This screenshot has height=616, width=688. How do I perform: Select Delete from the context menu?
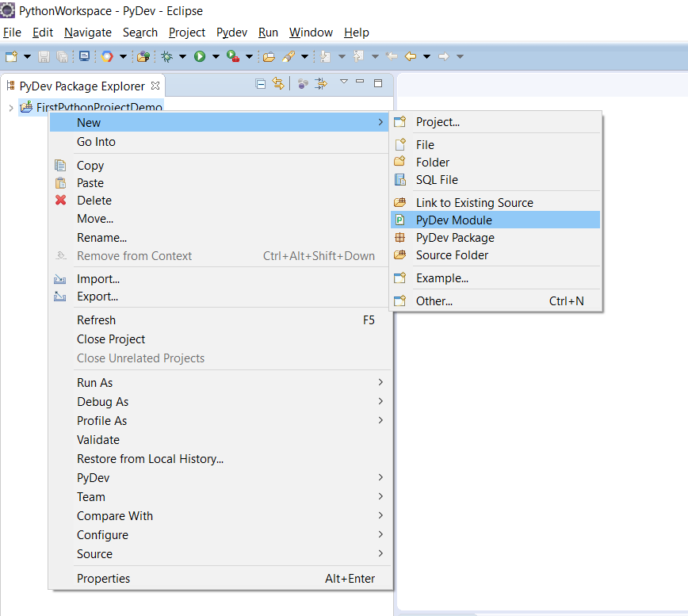[94, 201]
